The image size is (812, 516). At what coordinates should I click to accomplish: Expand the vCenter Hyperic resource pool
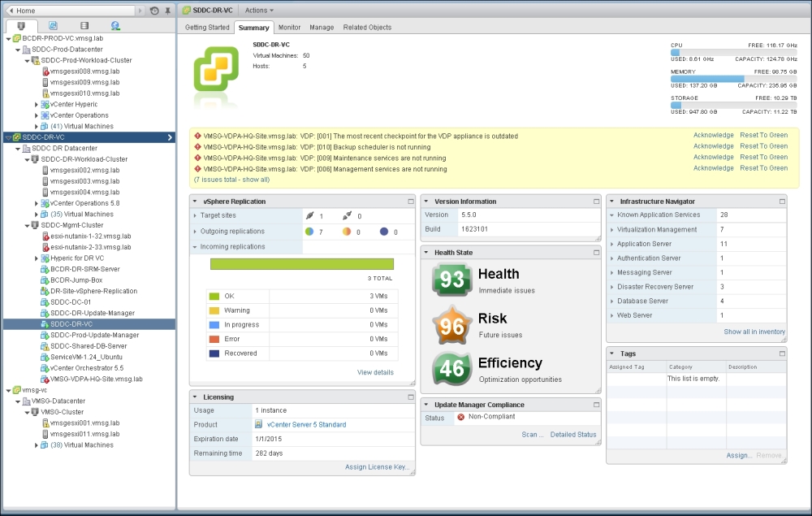pos(37,105)
